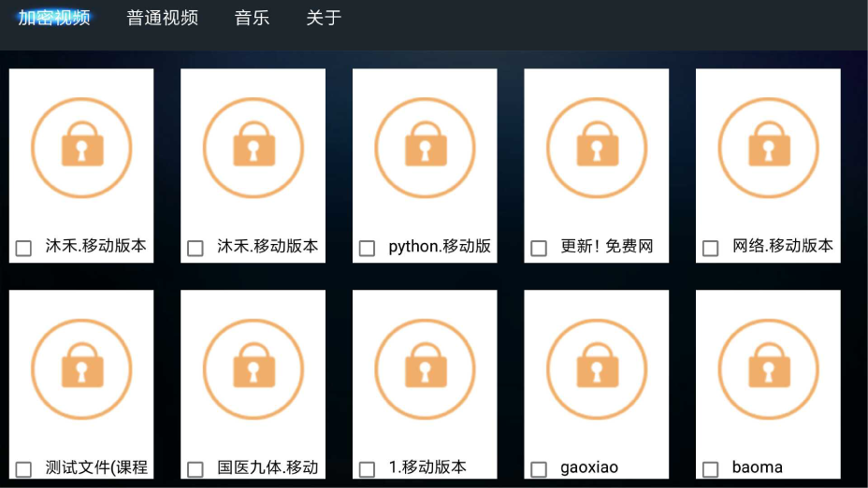Open the lock icon of 测试文件(课程
The image size is (868, 488).
coord(81,368)
